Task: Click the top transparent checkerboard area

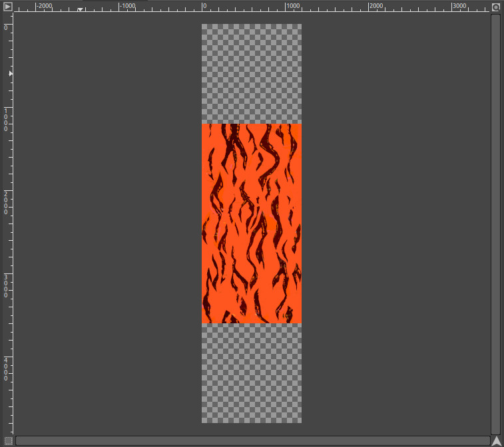Action: click(x=252, y=73)
